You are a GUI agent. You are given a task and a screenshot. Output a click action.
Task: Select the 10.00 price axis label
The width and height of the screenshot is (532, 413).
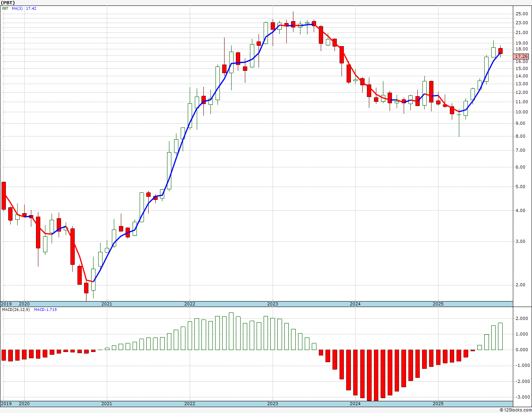click(521, 112)
